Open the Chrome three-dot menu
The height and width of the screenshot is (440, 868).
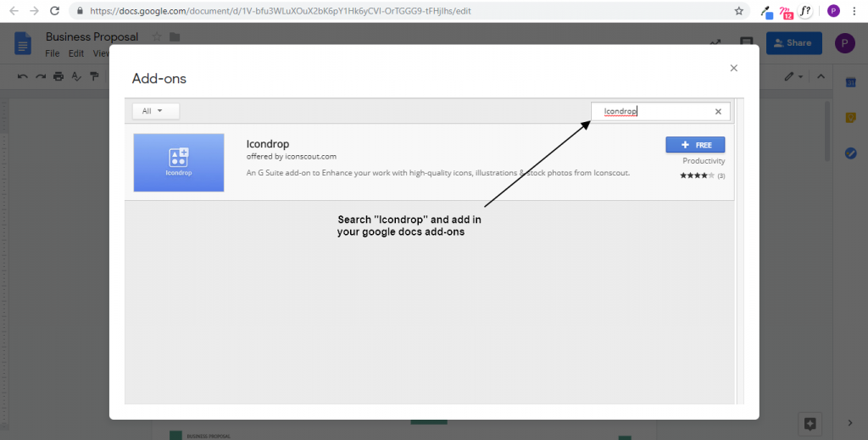point(854,11)
